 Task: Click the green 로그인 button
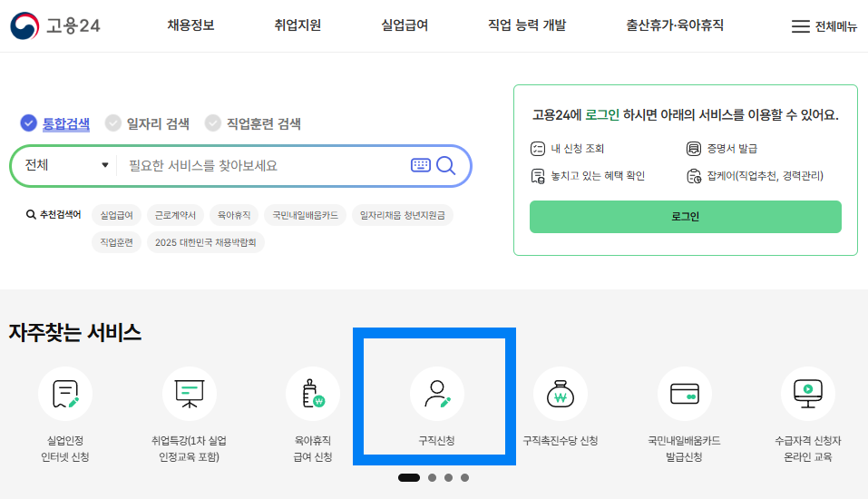(x=686, y=217)
